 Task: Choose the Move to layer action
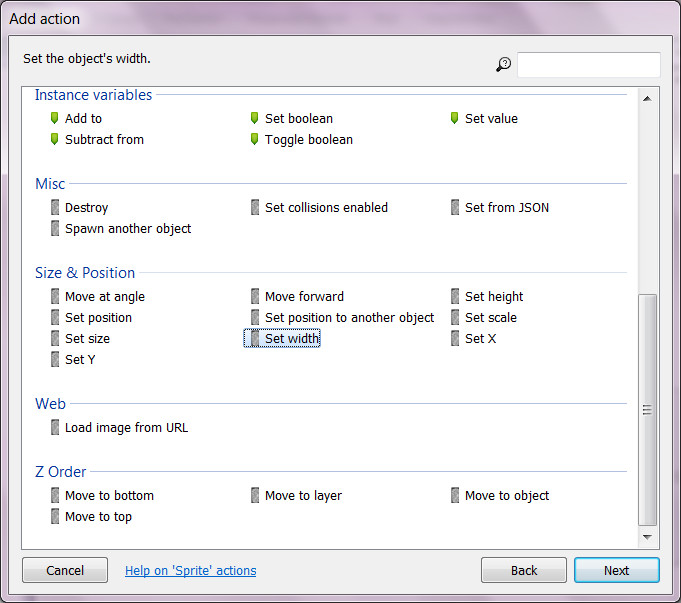(303, 496)
